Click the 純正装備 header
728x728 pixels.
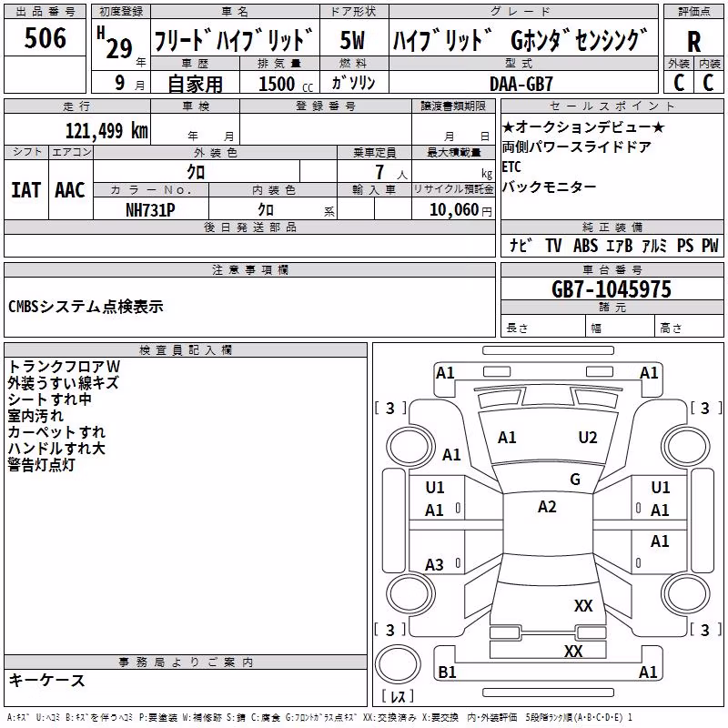[x=612, y=227]
